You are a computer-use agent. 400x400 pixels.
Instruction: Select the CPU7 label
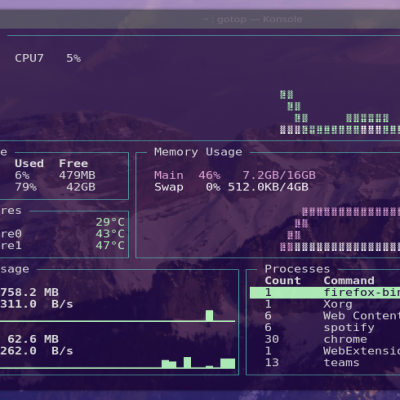(29, 58)
